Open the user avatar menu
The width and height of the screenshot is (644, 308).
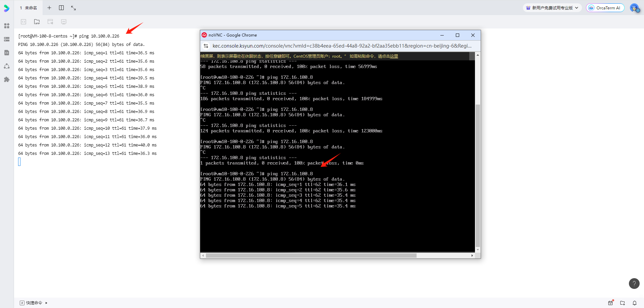point(634,8)
